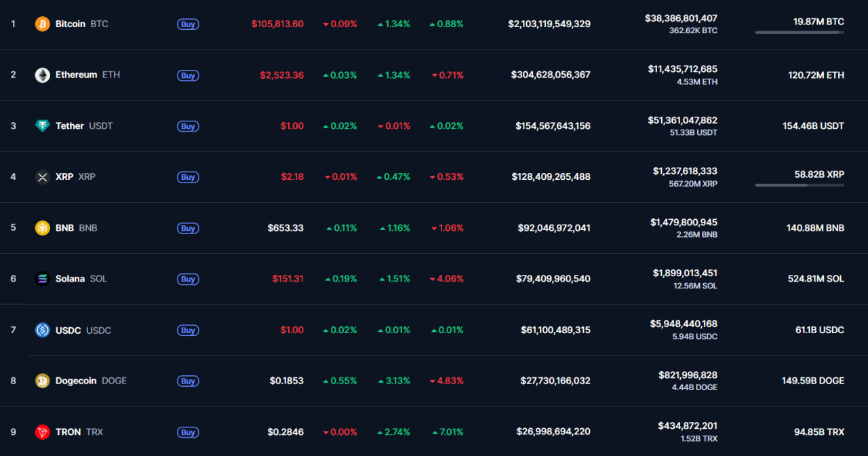Select the Buy button in the Tether row
This screenshot has width=868, height=456.
point(188,126)
